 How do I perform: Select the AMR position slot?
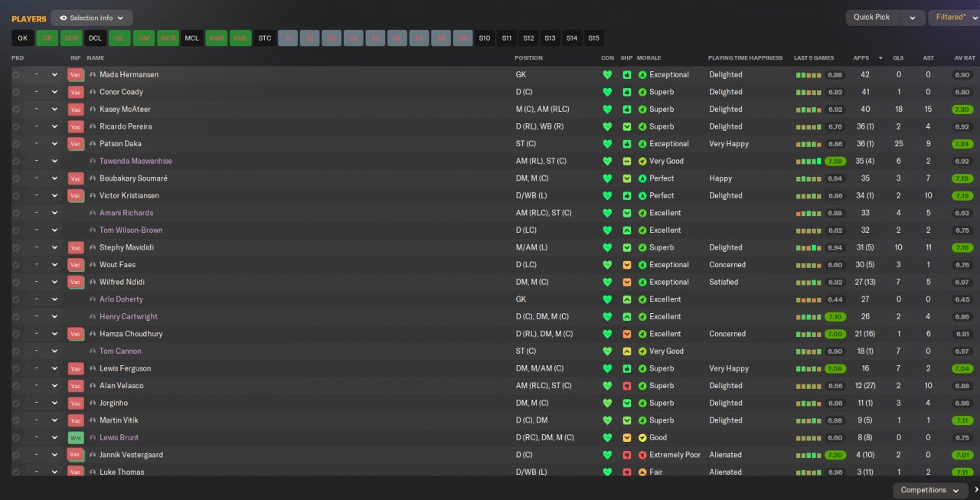point(216,38)
